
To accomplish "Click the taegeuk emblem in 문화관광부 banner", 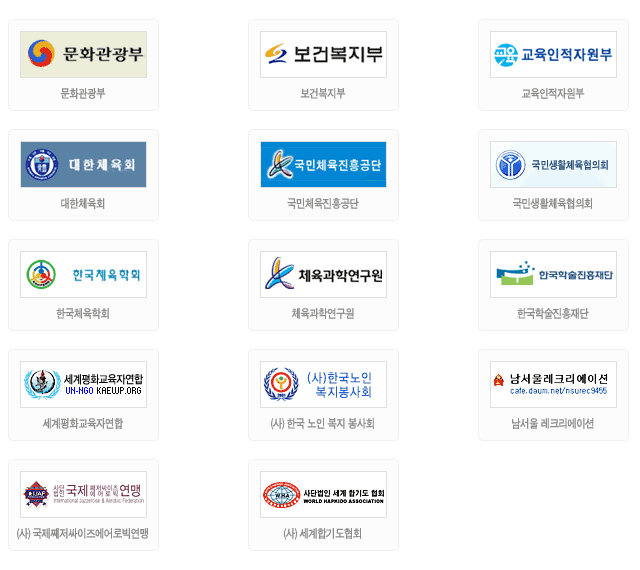I will [41, 53].
